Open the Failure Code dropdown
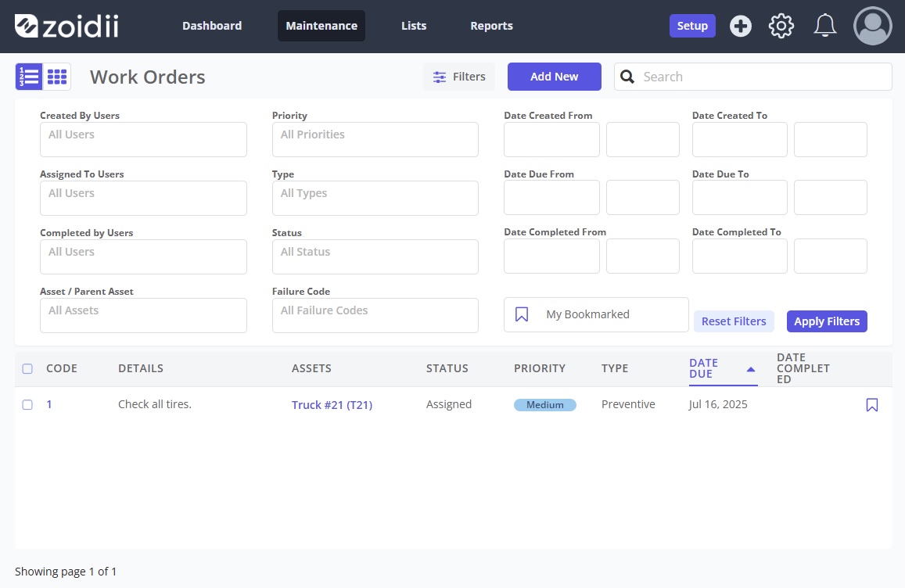Image resolution: width=905 pixels, height=588 pixels. [375, 315]
